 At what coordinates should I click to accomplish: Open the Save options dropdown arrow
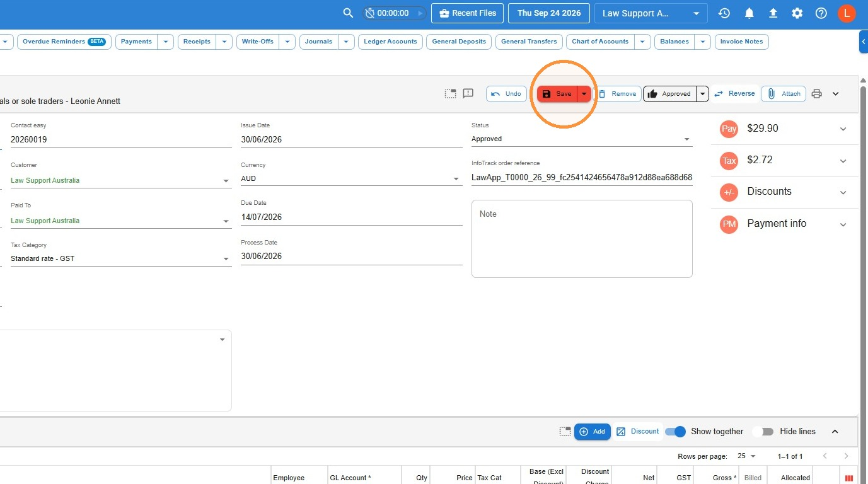584,94
